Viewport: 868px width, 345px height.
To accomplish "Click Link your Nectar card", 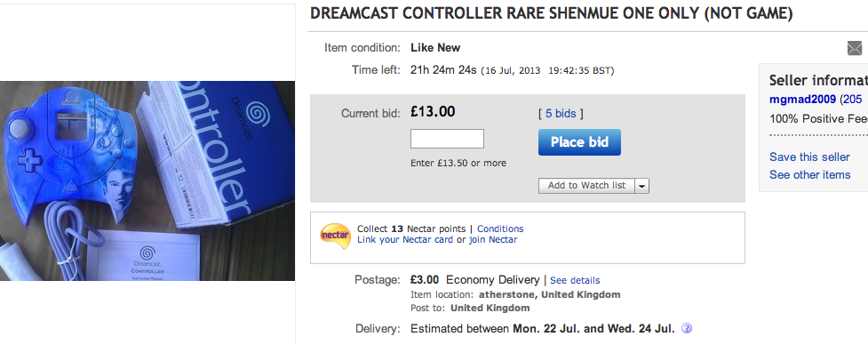I will [405, 240].
